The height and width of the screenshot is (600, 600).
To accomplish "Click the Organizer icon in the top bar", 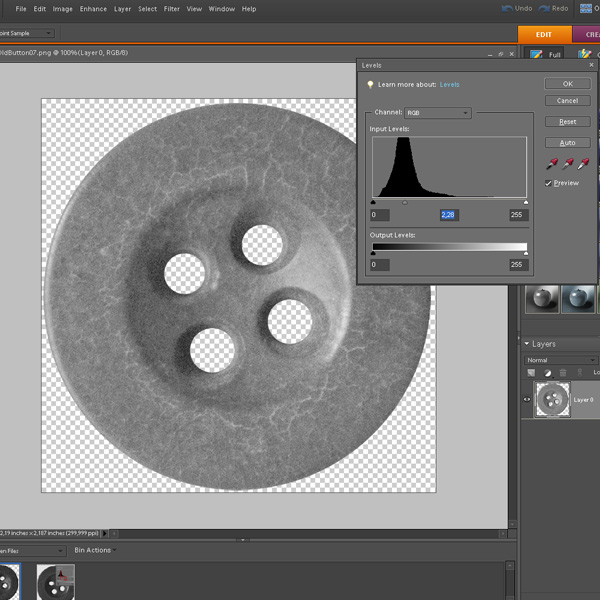I will click(x=585, y=8).
